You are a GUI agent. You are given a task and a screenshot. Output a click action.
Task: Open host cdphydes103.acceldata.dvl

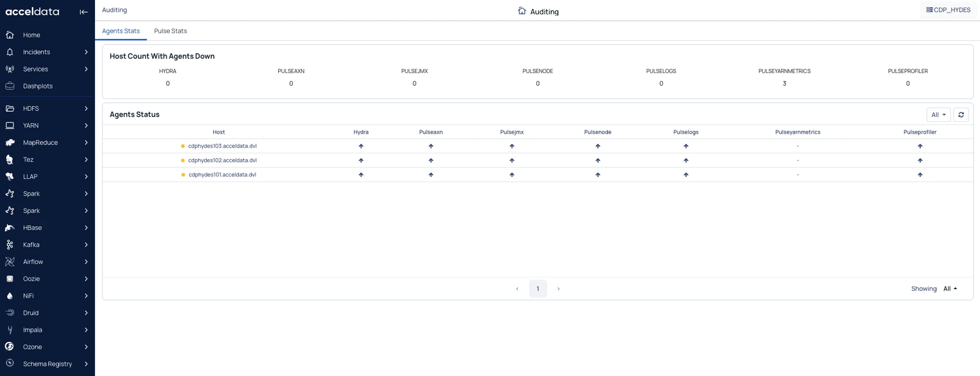(x=222, y=146)
